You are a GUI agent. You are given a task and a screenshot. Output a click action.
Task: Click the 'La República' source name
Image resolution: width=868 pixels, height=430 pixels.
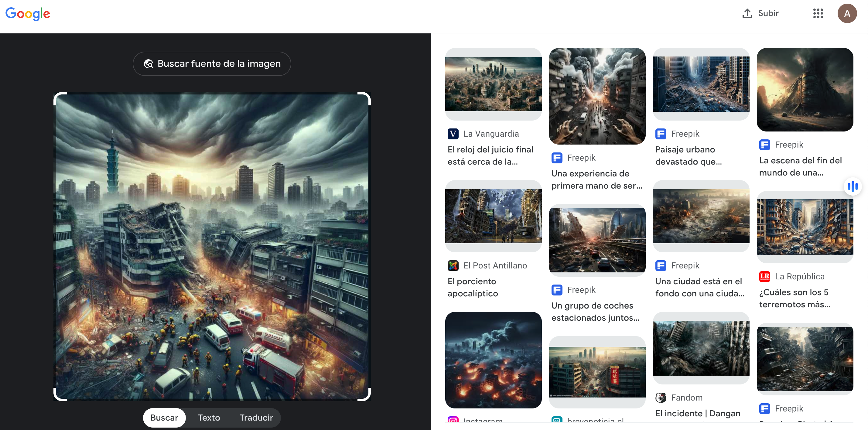pos(800,277)
